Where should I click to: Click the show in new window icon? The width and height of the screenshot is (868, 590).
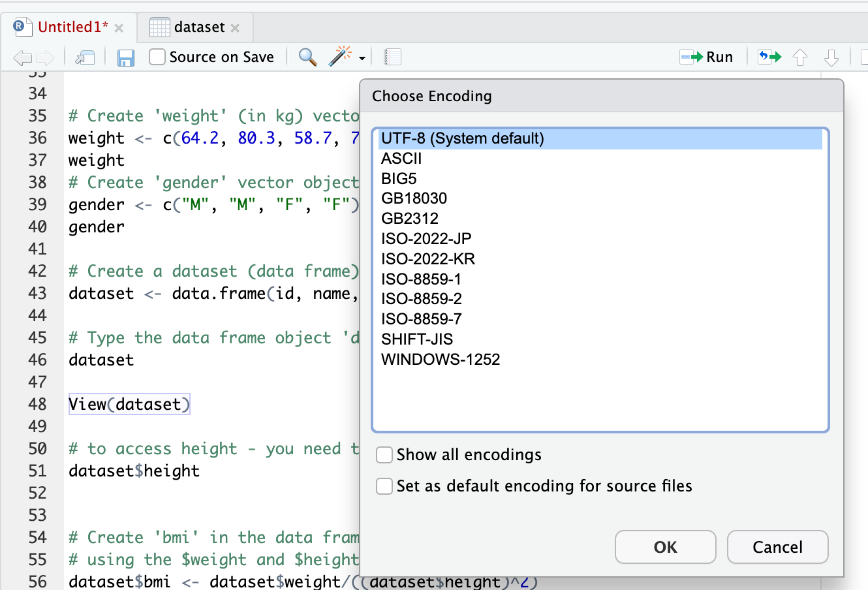85,58
